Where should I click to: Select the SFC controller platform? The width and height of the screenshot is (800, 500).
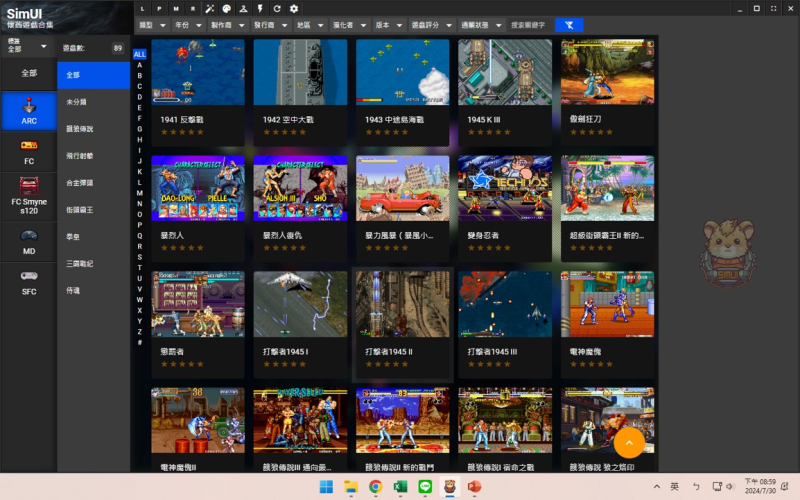(x=29, y=283)
